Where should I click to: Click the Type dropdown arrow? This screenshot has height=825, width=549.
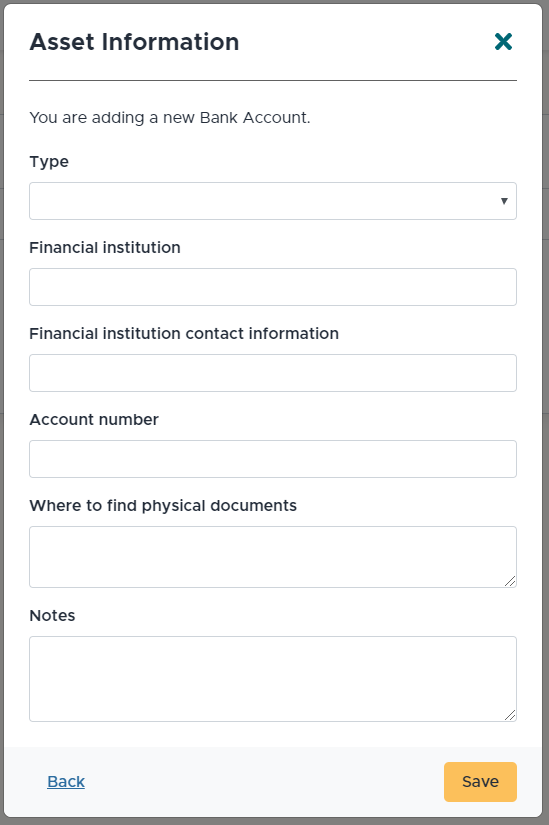coord(504,201)
